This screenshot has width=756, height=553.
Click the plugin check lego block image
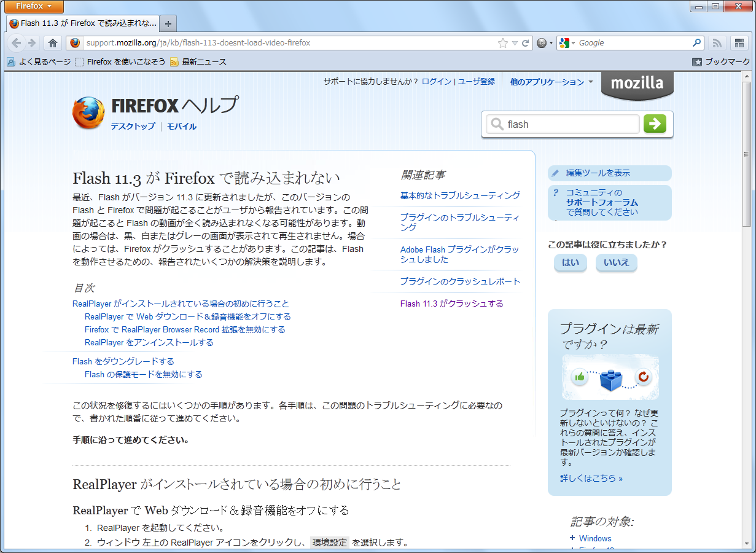(x=610, y=377)
